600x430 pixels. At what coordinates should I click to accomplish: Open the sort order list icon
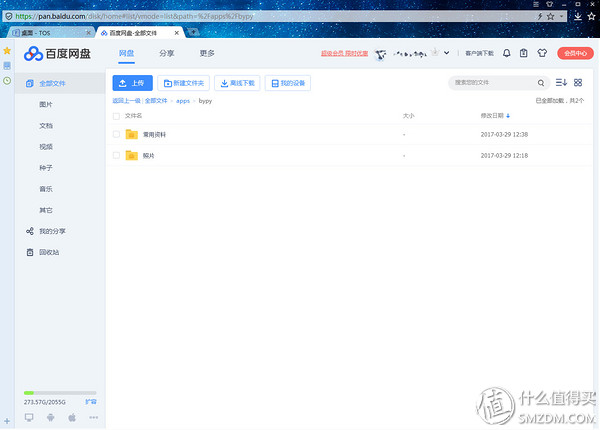(561, 82)
